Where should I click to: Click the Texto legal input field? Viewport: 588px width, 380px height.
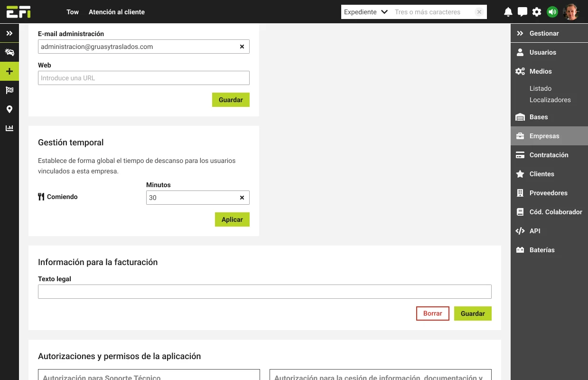(265, 292)
